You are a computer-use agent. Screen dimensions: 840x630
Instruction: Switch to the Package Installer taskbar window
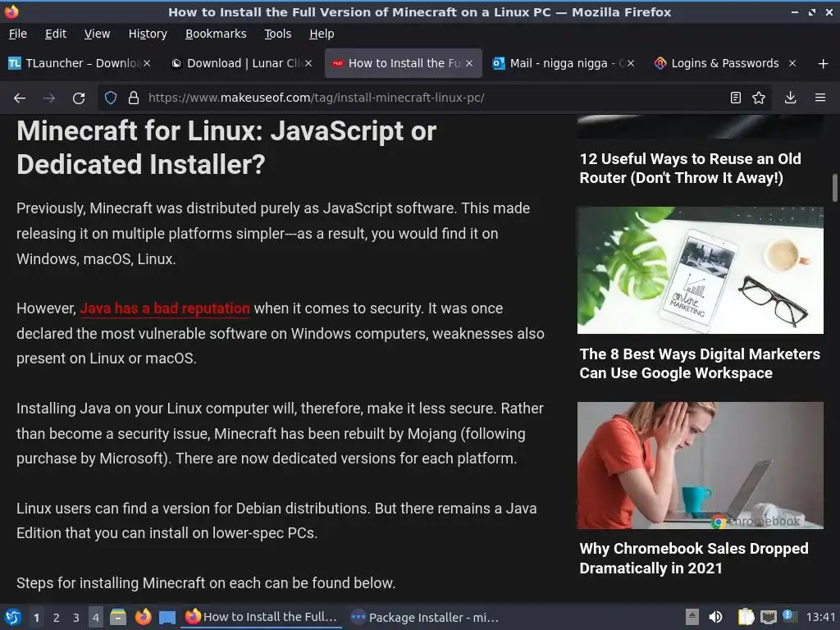(x=424, y=617)
